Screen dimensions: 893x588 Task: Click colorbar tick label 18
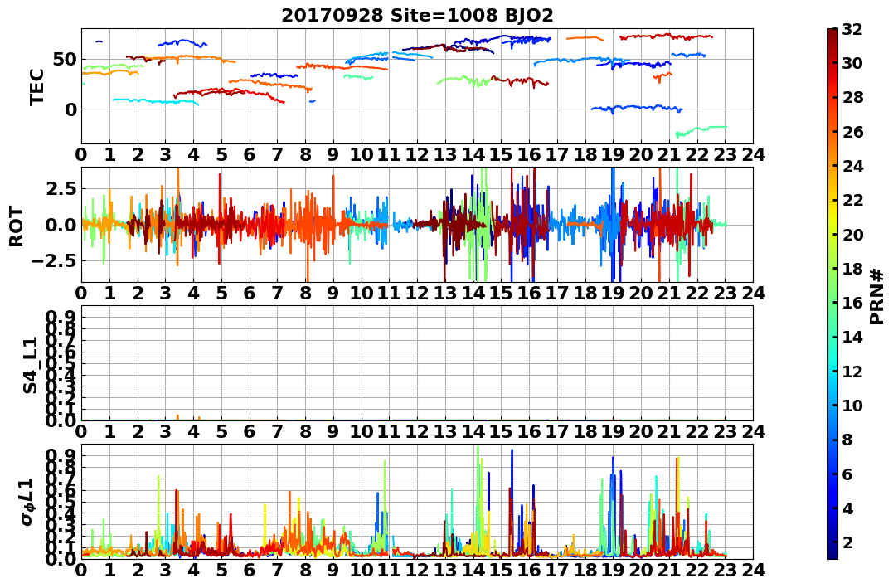tap(852, 269)
